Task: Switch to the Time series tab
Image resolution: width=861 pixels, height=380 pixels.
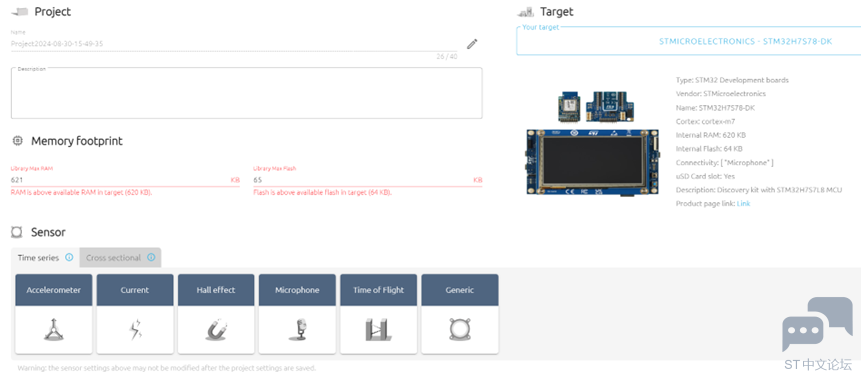Action: pyautogui.click(x=45, y=257)
